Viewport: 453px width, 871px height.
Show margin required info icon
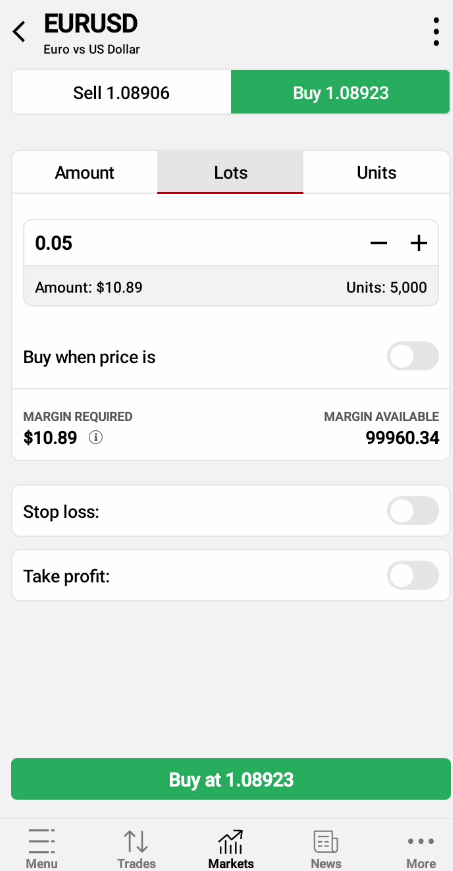(x=96, y=438)
